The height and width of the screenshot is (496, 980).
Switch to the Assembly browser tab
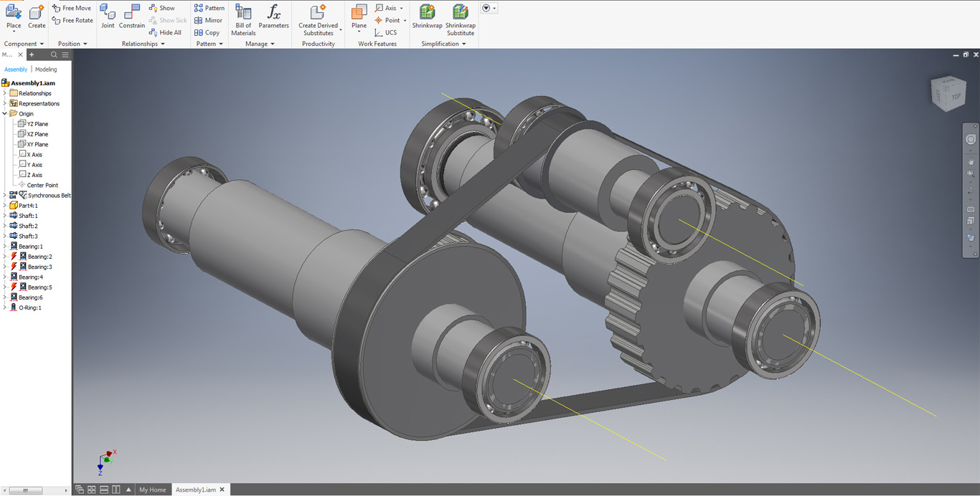point(16,70)
